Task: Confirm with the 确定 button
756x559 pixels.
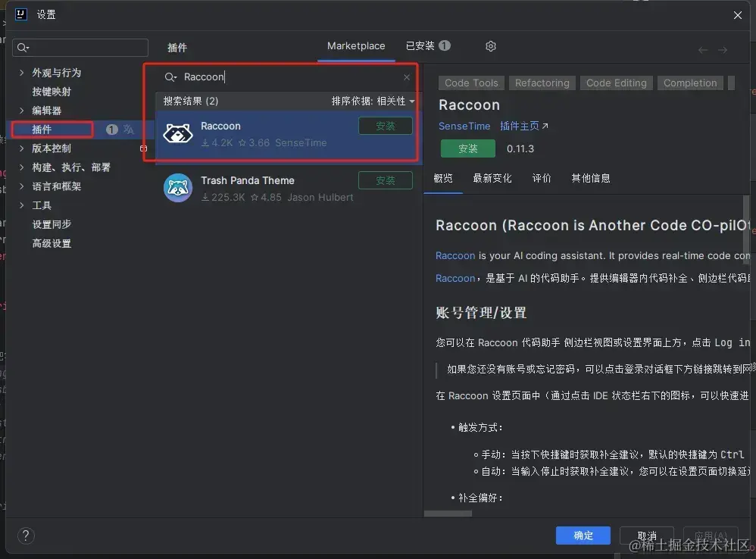Action: pos(583,536)
